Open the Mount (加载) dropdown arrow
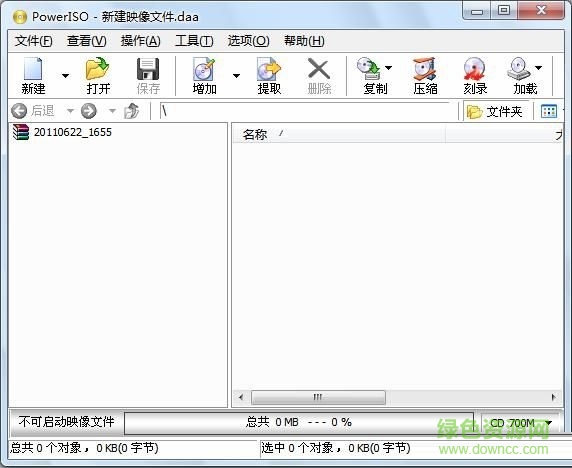The height and width of the screenshot is (468, 572). (x=538, y=67)
